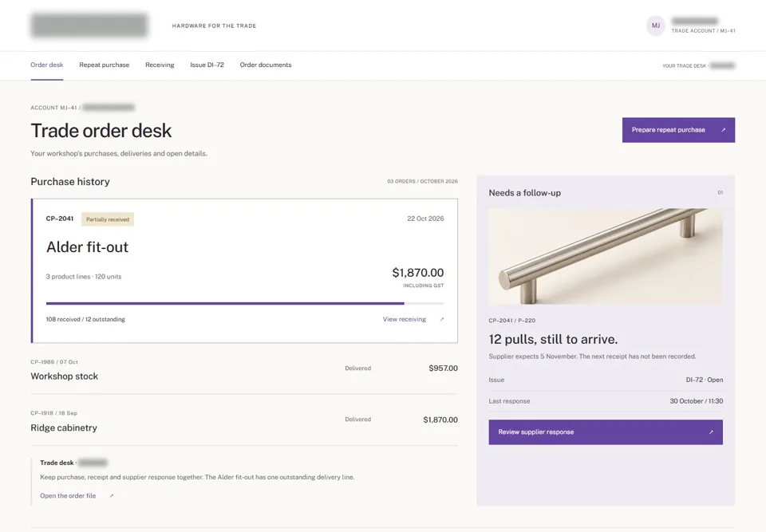Open the Issue DI-72 tab
766x532 pixels.
coord(207,65)
